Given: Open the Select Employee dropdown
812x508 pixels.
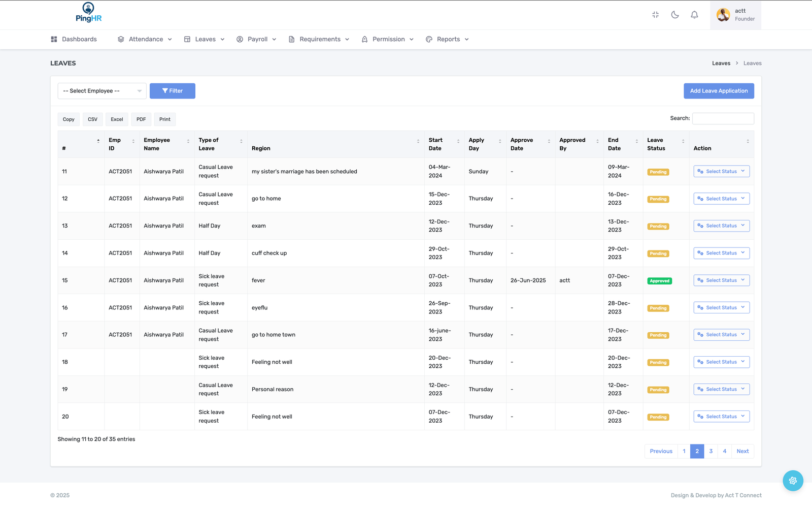Looking at the screenshot, I should click(102, 91).
